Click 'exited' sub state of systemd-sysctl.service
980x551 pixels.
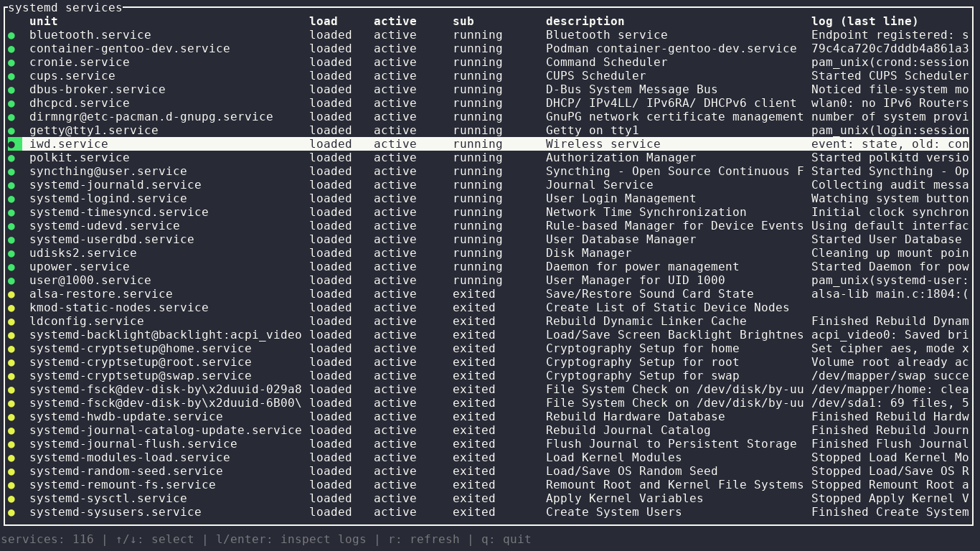(x=474, y=499)
